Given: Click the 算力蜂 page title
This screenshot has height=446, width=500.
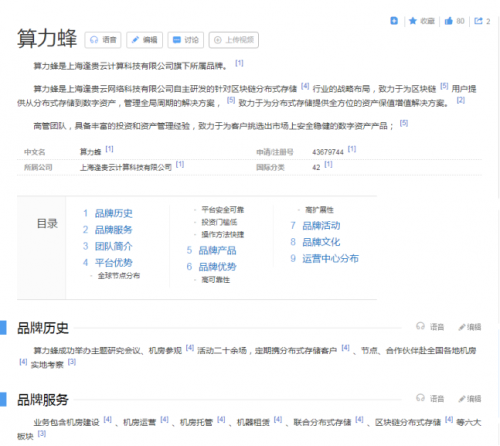Looking at the screenshot, I should [x=47, y=38].
